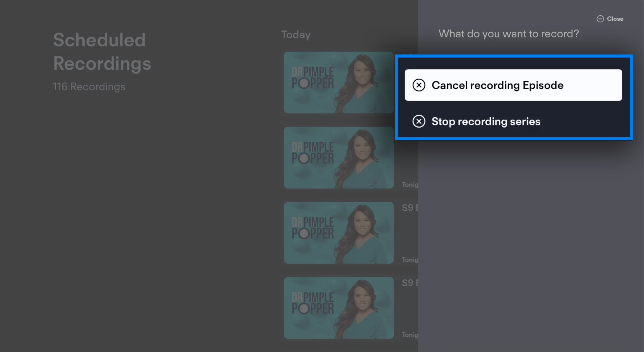Click the circular MENU icon next to Close
This screenshot has width=644, height=352.
coord(601,19)
